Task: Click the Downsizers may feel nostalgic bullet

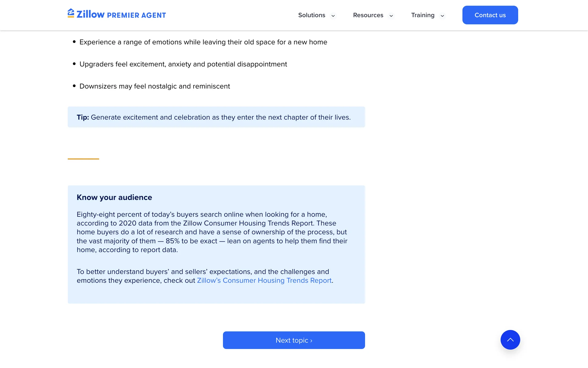Action: point(155,86)
